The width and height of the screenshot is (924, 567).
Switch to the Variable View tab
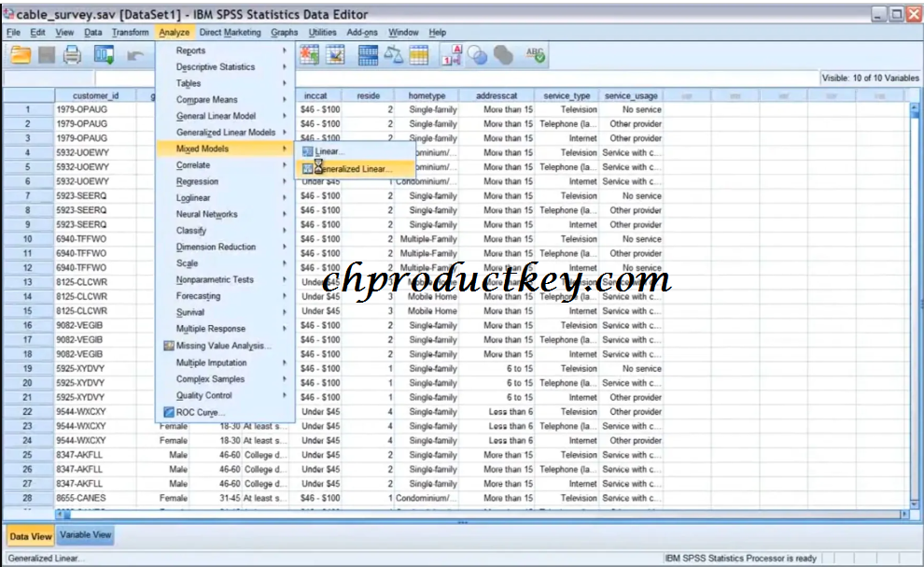click(86, 535)
